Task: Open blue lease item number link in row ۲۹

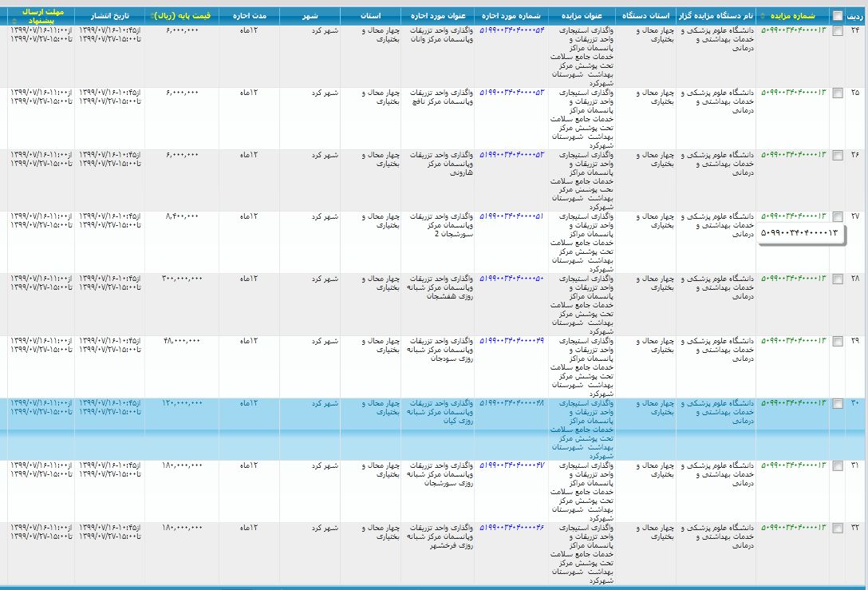Action: (x=511, y=341)
